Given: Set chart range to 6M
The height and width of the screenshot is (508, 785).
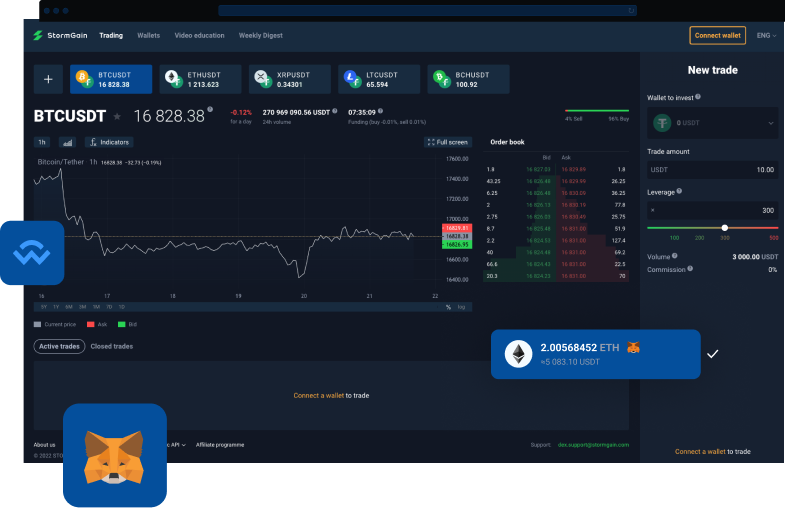Looking at the screenshot, I should point(69,307).
